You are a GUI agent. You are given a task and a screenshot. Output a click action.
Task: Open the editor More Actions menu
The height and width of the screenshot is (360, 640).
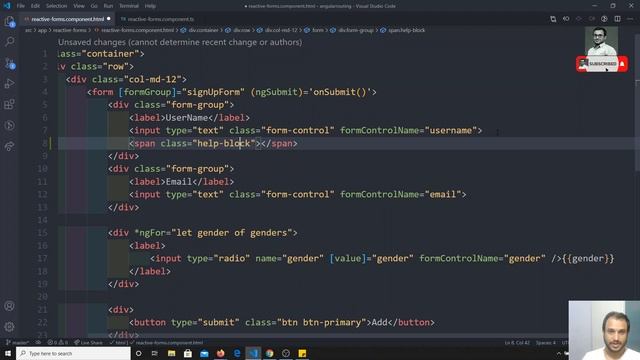click(x=630, y=19)
